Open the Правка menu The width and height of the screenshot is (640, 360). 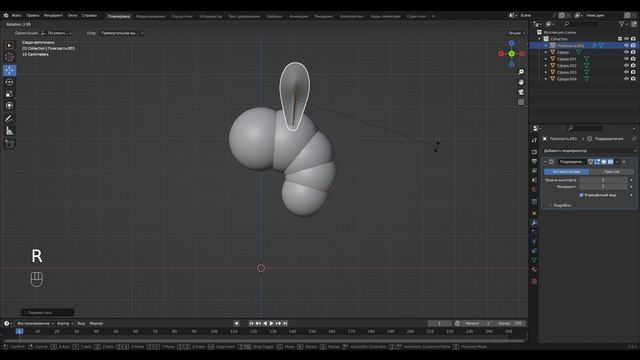(x=33, y=16)
